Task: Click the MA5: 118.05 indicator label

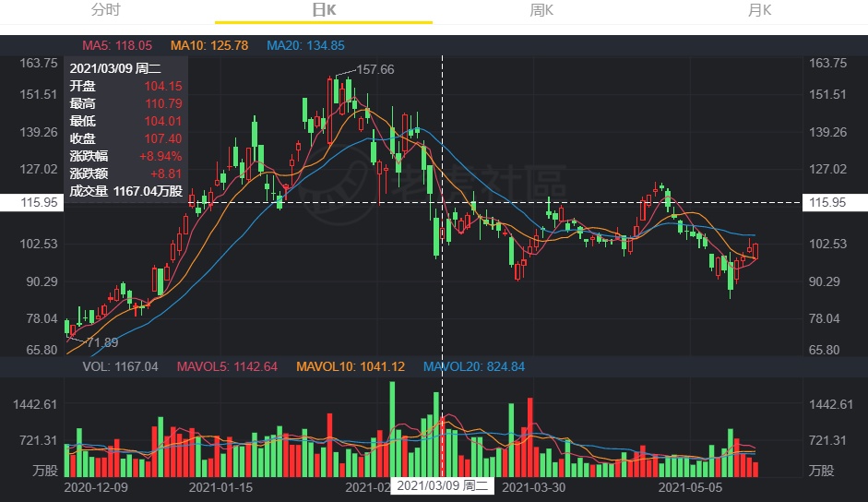Action: click(x=117, y=45)
